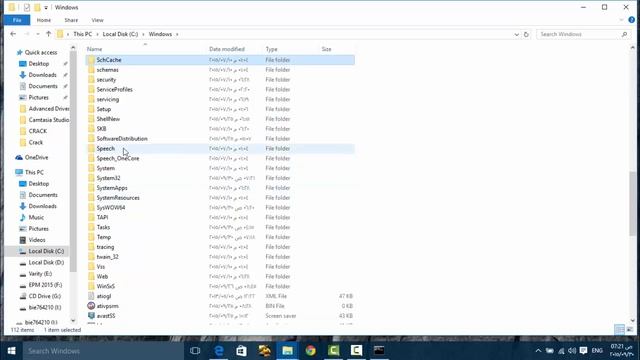The height and width of the screenshot is (360, 640).
Task: Click navigation pane scroll up arrow
Action: pyautogui.click(x=73, y=48)
